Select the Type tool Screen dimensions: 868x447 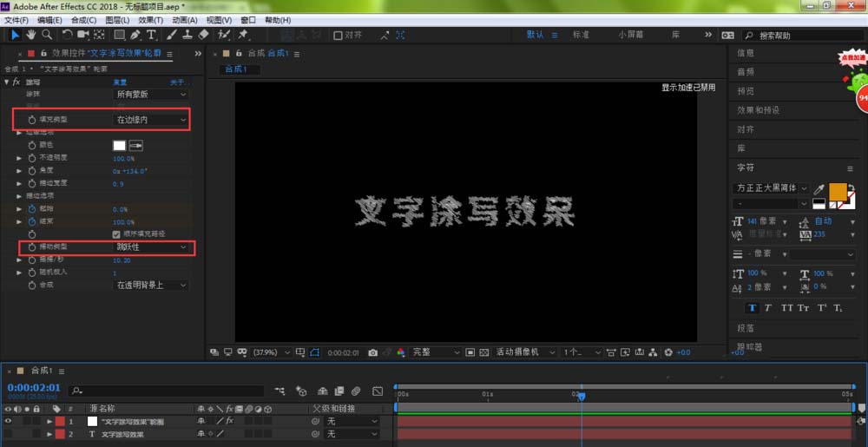150,35
